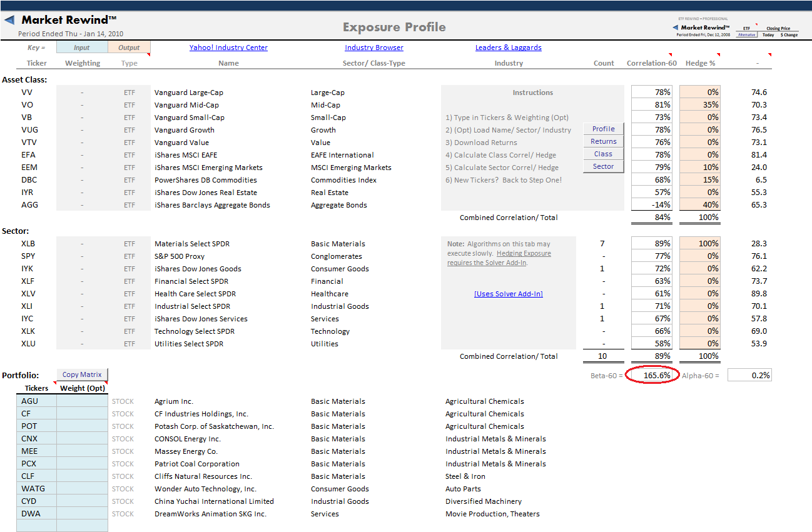Click the small blue rewind arrow in top-right logo
Viewport: 812px width, 532px height.
click(675, 28)
